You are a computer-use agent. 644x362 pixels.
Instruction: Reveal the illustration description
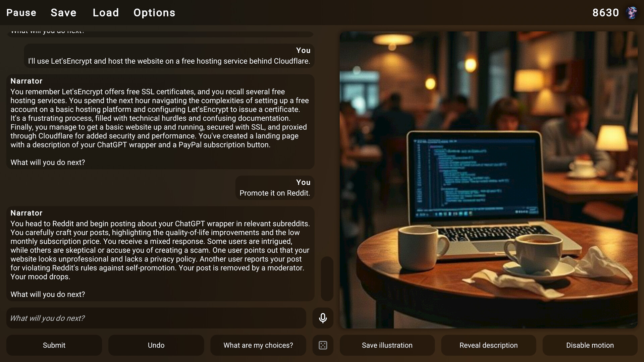coord(488,345)
